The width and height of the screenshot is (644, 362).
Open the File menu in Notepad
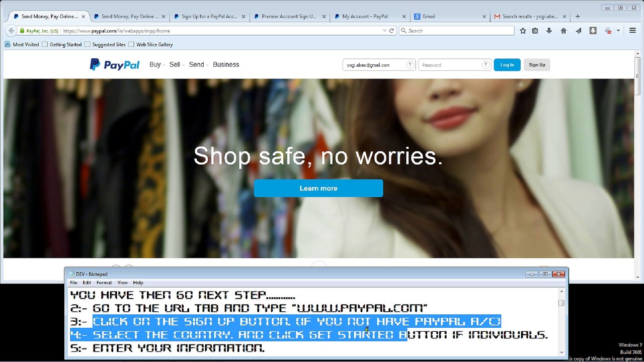pyautogui.click(x=73, y=283)
